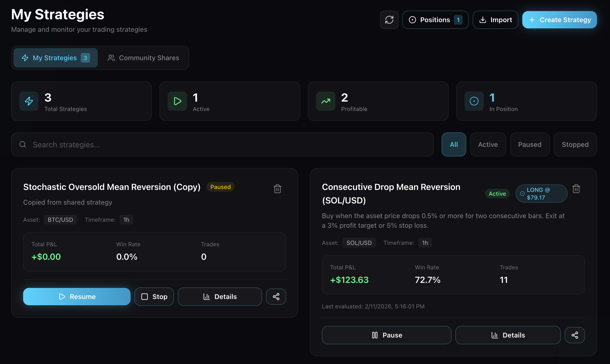Click the Total Strategies lightning icon
This screenshot has height=364, width=610.
29,101
